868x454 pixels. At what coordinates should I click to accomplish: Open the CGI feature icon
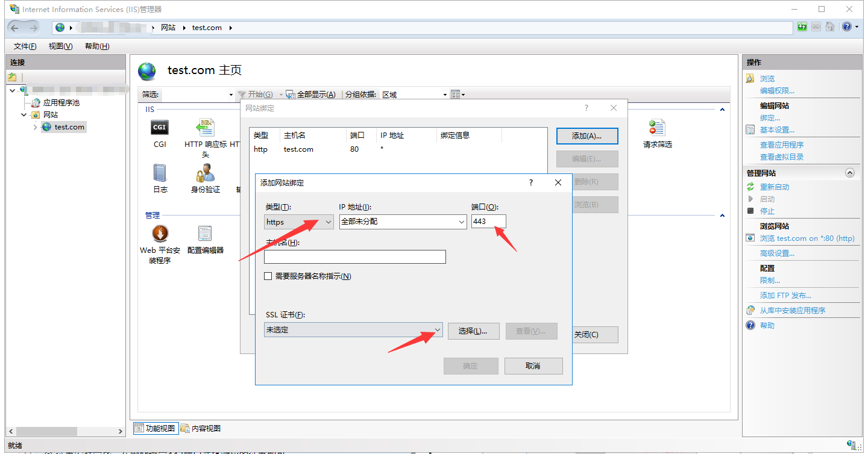(x=159, y=128)
